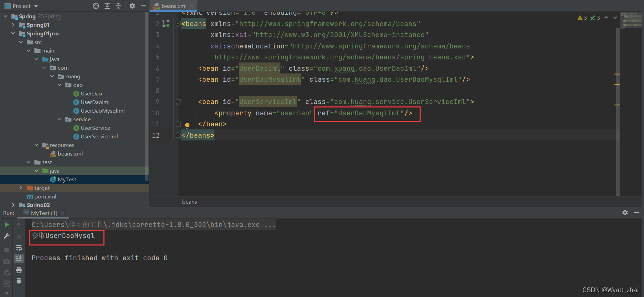
Task: Collapse the Spring root node
Action: point(5,16)
